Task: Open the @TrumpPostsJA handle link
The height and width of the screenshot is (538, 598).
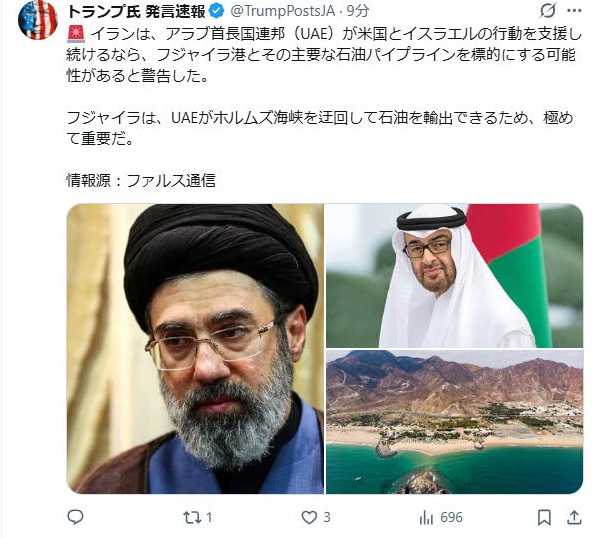Action: pyautogui.click(x=283, y=11)
